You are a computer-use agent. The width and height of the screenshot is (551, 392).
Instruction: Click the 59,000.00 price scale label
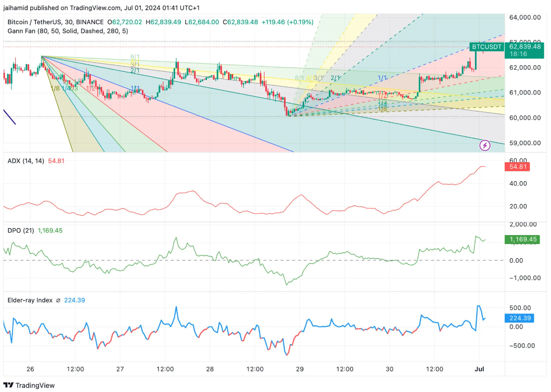tap(525, 143)
